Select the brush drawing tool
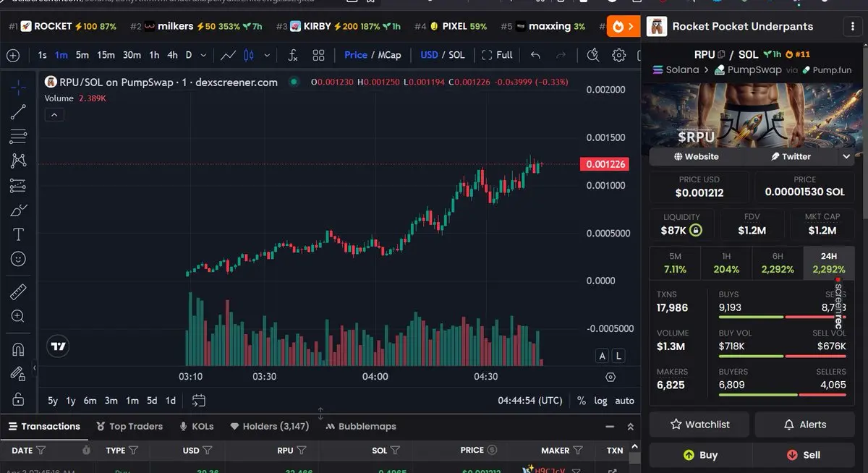This screenshot has width=868, height=473. tap(19, 210)
